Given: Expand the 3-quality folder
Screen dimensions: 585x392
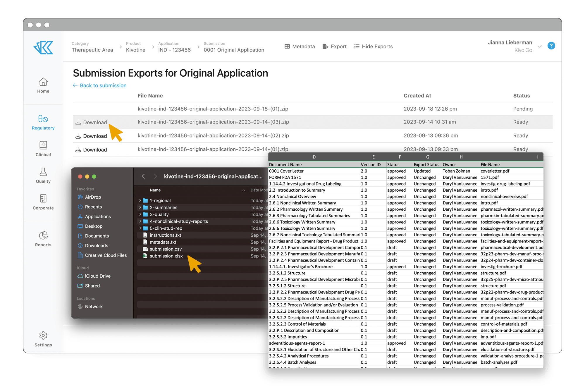Looking at the screenshot, I should coord(140,214).
